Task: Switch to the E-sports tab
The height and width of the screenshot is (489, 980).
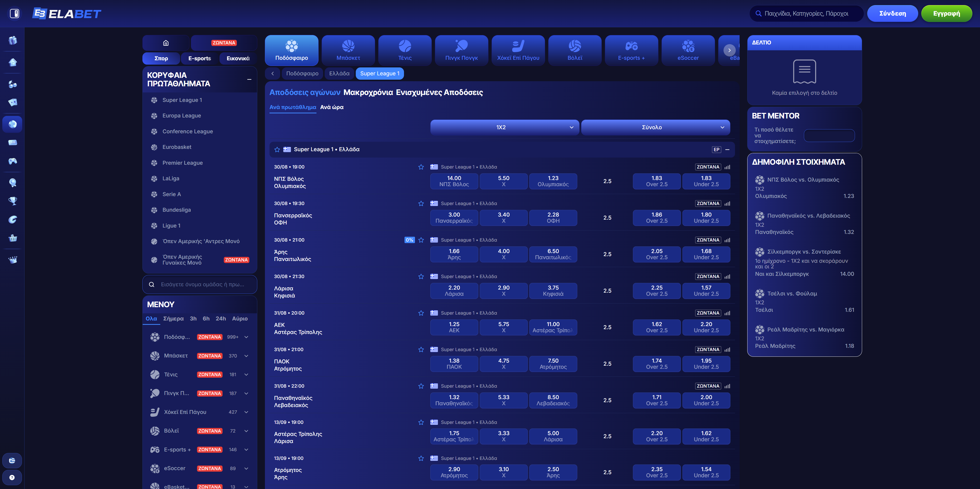Action: click(199, 58)
